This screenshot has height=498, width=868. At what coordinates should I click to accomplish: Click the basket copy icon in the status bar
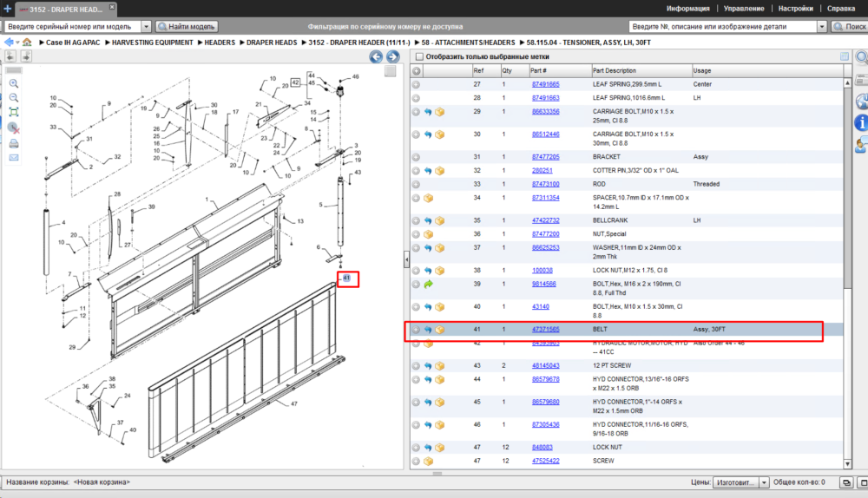click(845, 482)
